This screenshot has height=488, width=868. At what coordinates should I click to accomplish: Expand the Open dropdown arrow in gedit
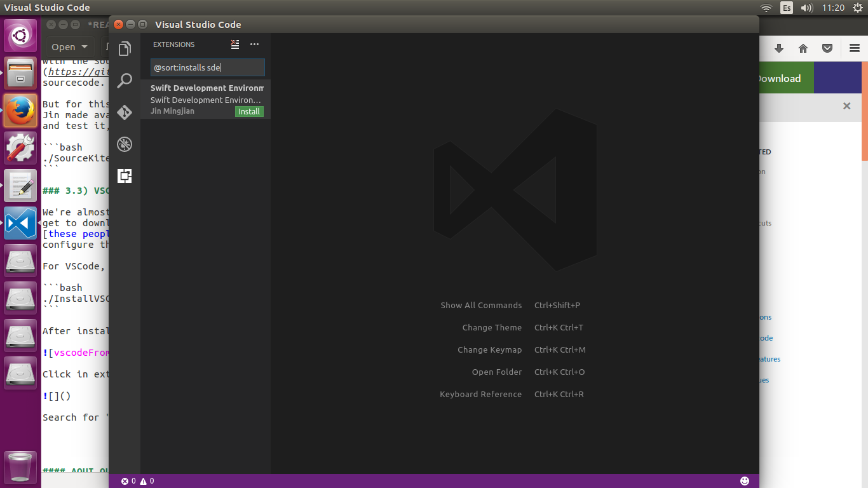84,47
